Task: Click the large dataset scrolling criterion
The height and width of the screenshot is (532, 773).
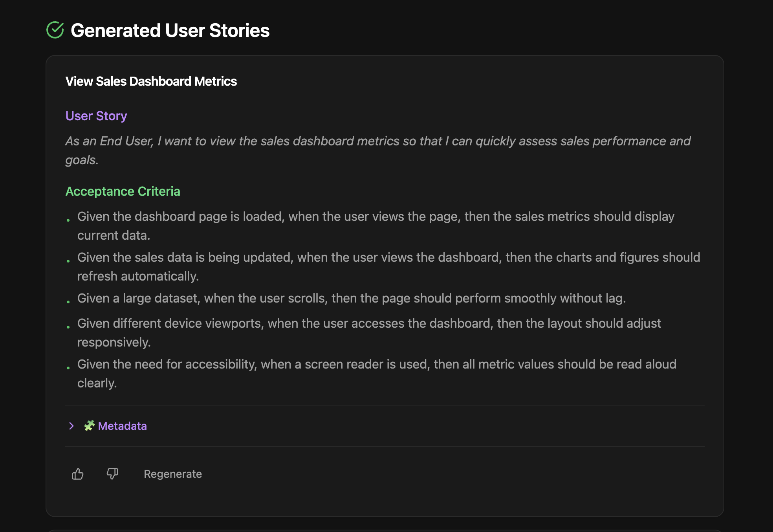Action: pos(351,298)
